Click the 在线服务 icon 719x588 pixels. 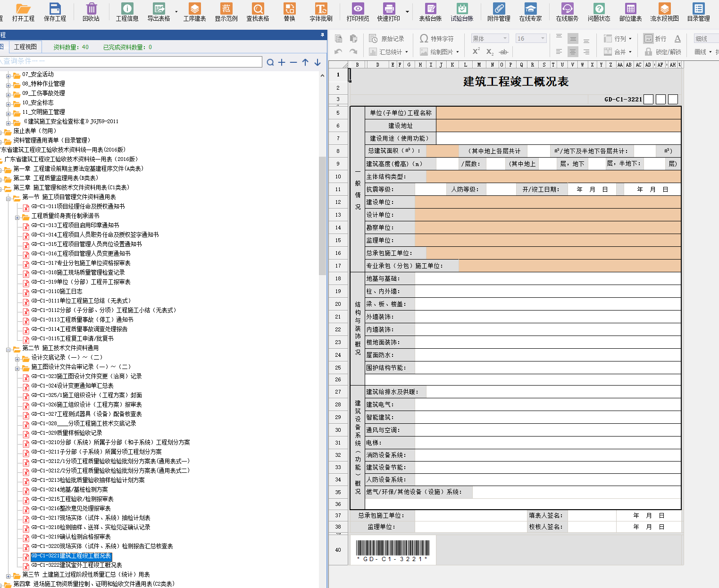tap(567, 12)
